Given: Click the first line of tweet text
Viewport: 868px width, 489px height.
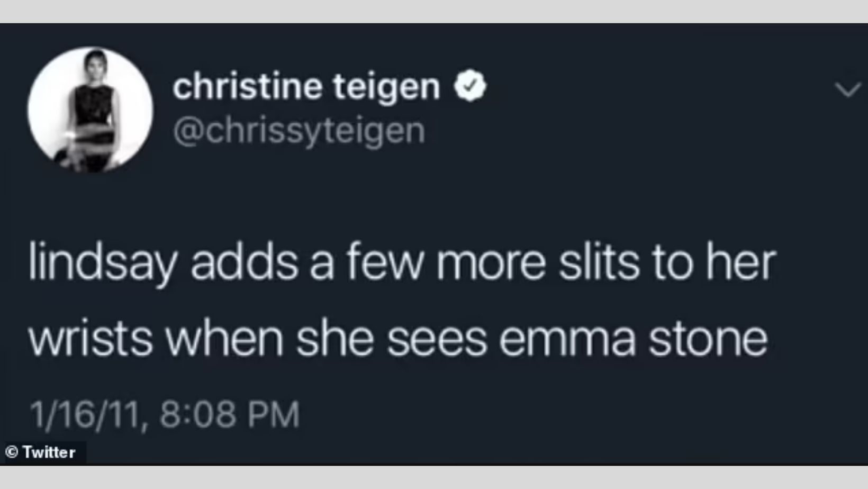Looking at the screenshot, I should pos(402,263).
